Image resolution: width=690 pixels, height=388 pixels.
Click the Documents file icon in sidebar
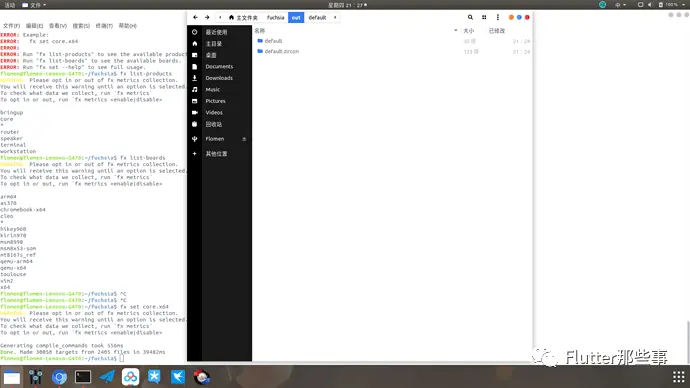(195, 66)
